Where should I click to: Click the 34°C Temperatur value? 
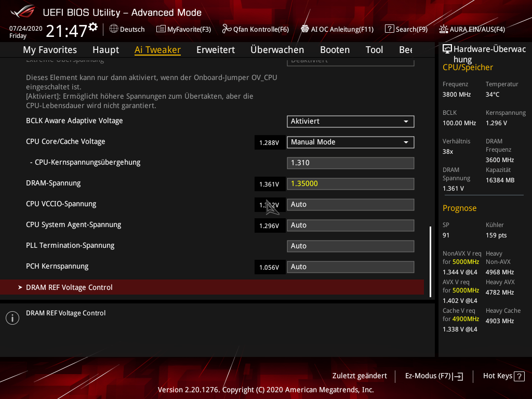493,95
